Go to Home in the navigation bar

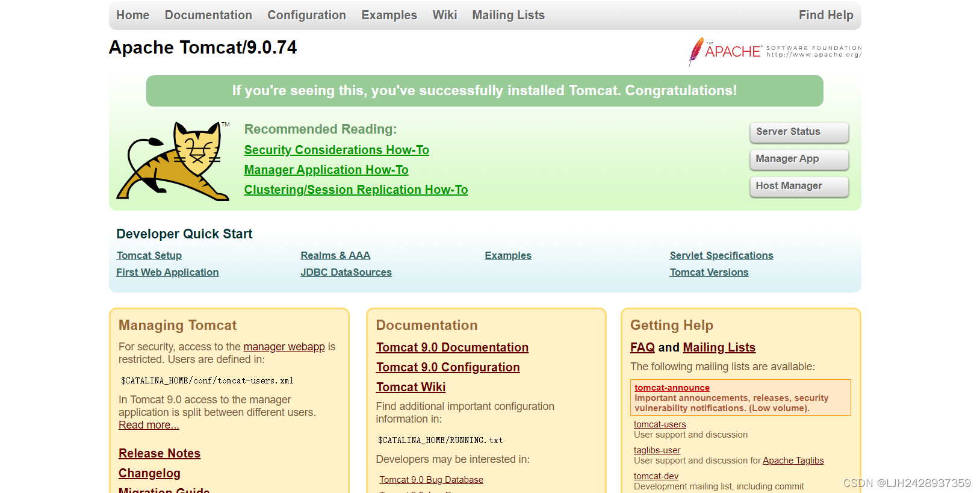click(x=133, y=15)
